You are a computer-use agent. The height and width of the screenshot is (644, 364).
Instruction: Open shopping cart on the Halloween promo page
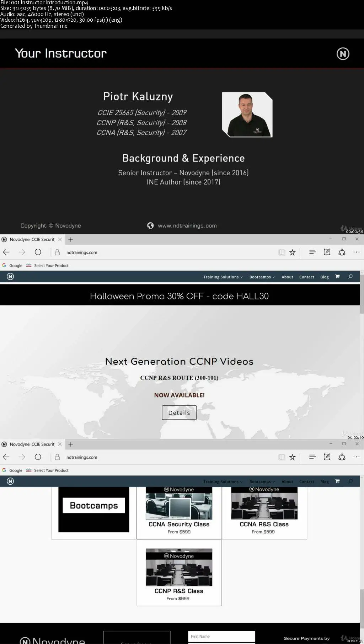click(x=337, y=276)
